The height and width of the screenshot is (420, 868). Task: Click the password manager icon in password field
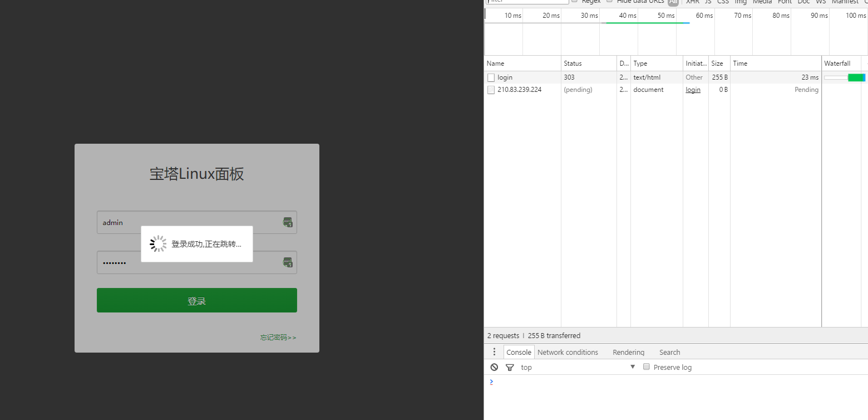(x=288, y=262)
